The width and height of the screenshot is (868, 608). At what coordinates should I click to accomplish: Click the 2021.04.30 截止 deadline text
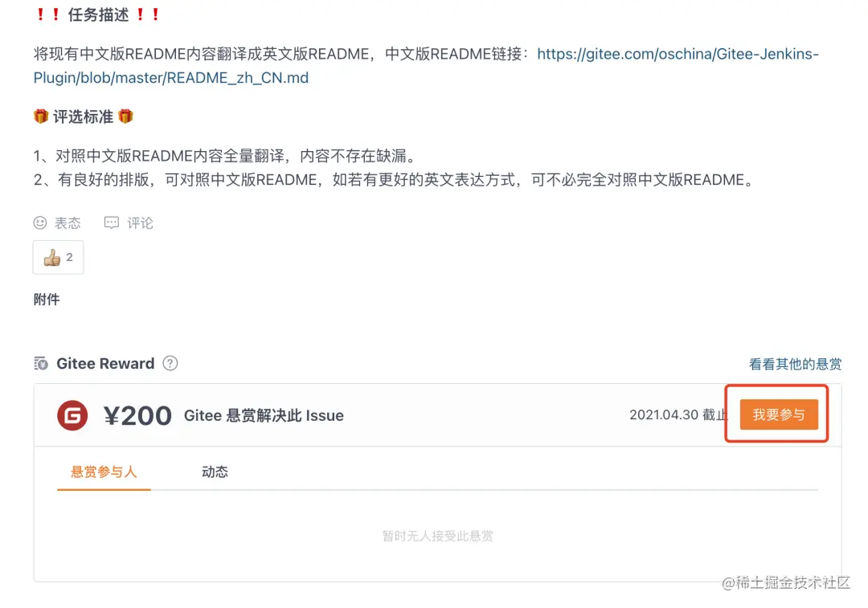pos(679,415)
